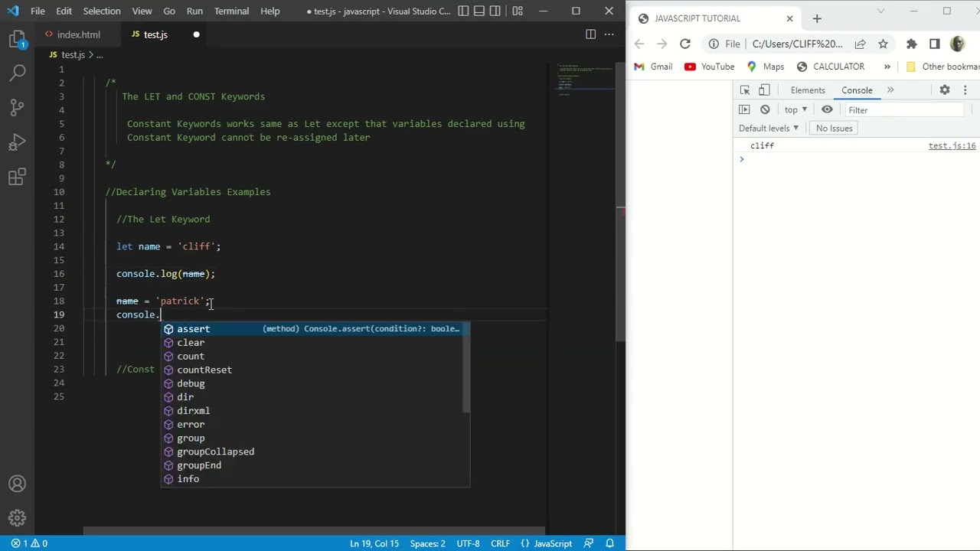Click the No Issues button
This screenshot has width=980, height=551.
(x=834, y=129)
